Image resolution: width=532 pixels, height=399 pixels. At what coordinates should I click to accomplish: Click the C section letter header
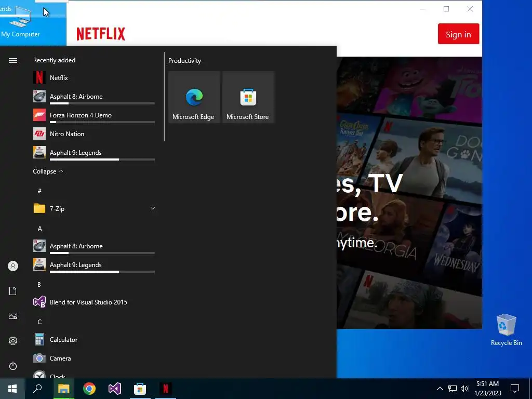(39, 322)
